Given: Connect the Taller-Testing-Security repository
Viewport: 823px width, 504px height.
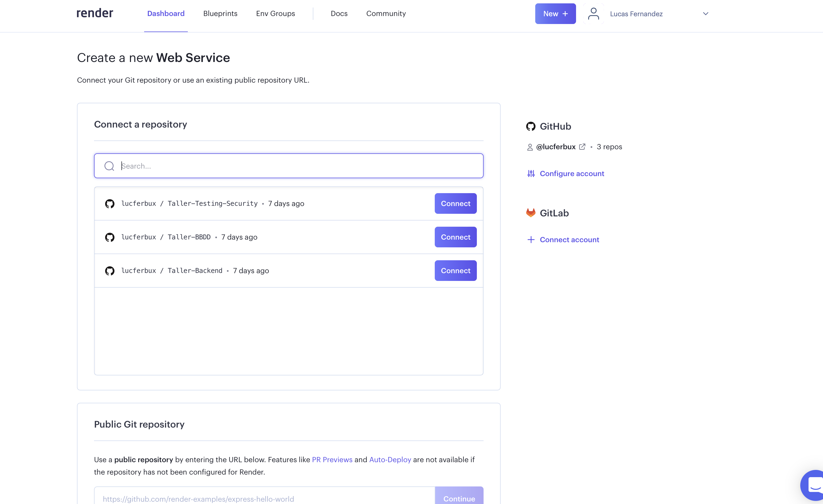Looking at the screenshot, I should click(x=455, y=204).
